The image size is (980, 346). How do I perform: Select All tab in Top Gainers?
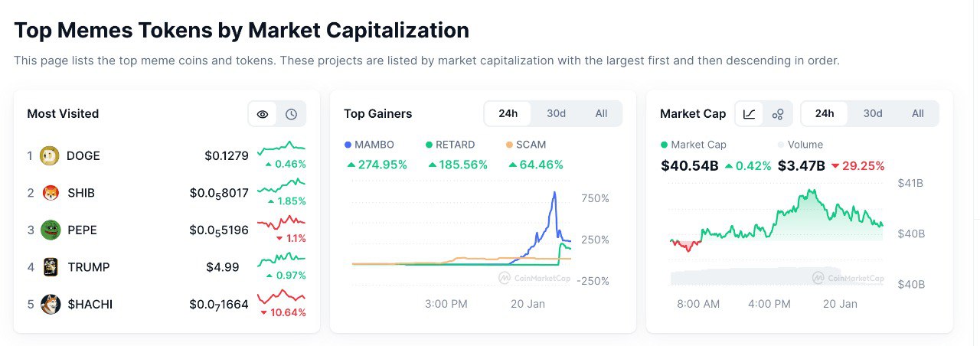[601, 113]
